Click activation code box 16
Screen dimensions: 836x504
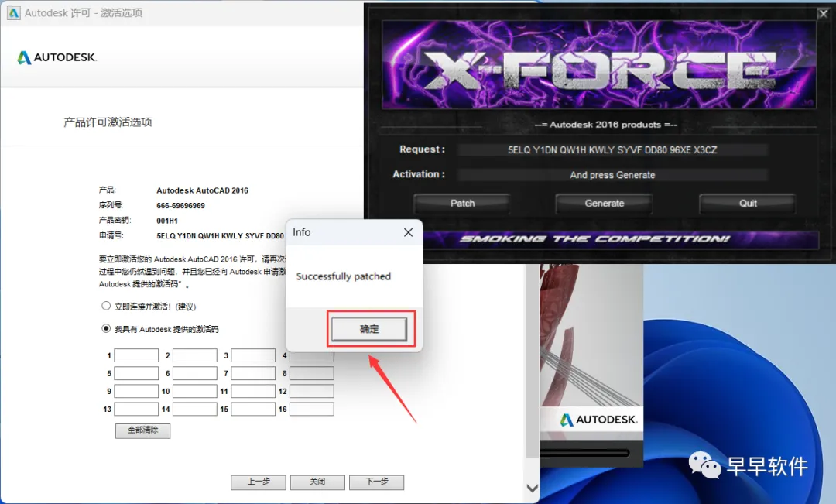click(312, 409)
